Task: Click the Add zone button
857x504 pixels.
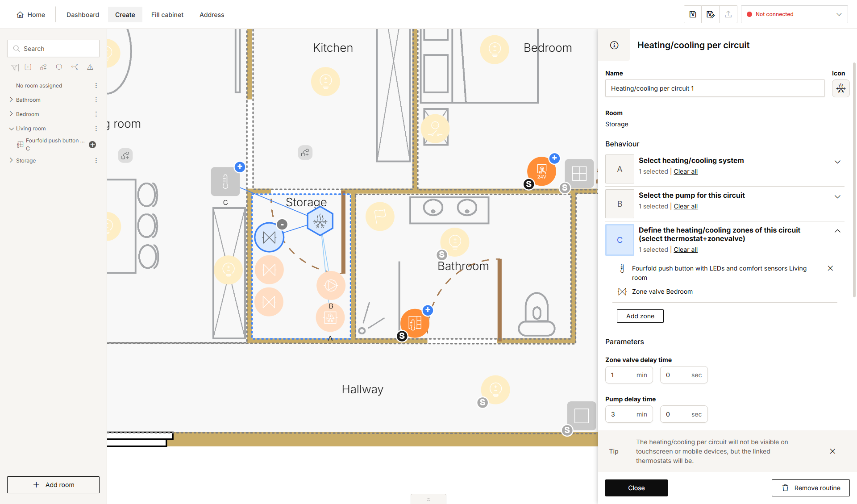Action: click(640, 316)
